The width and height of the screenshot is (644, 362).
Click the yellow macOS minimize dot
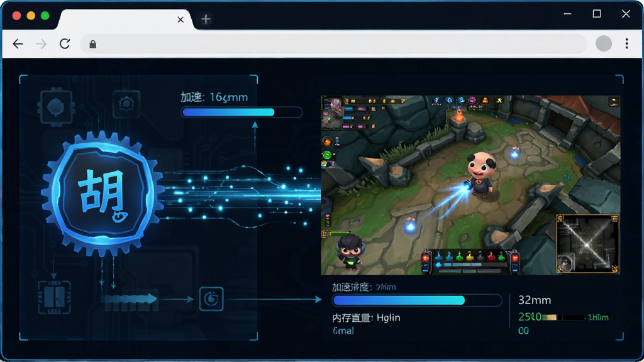(x=31, y=16)
